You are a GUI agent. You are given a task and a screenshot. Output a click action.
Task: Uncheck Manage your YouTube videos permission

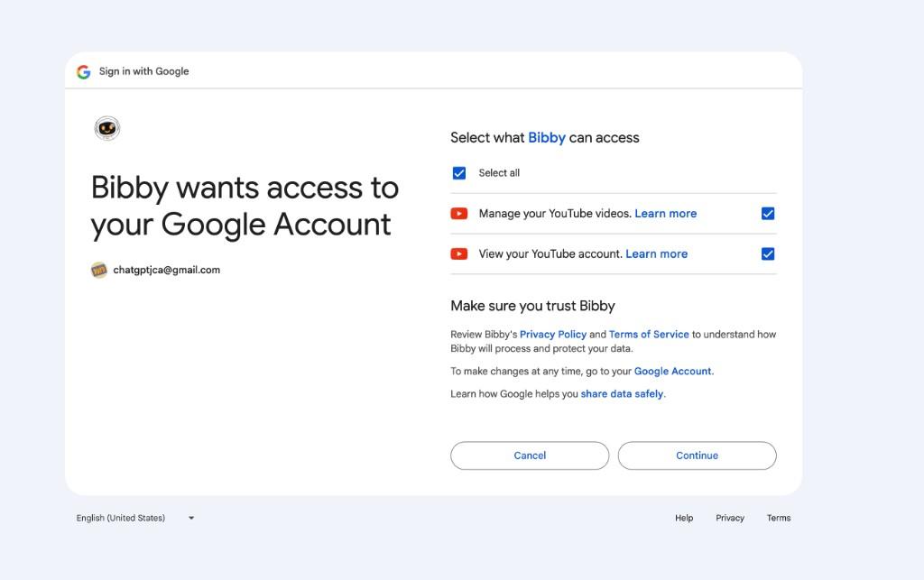point(768,213)
